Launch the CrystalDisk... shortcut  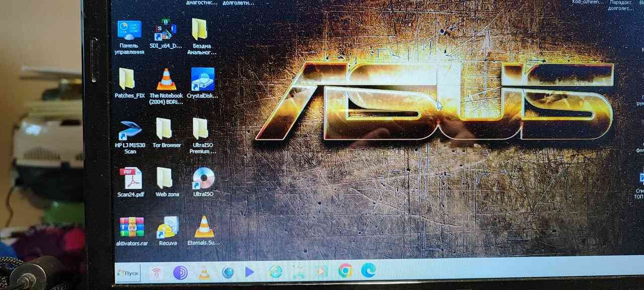pyautogui.click(x=202, y=83)
